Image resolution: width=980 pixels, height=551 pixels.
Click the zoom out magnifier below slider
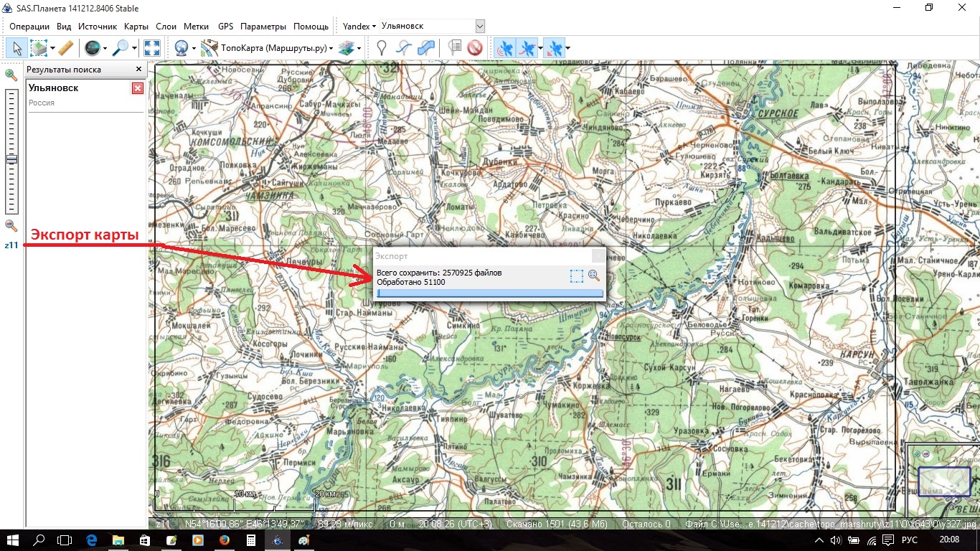[x=11, y=225]
